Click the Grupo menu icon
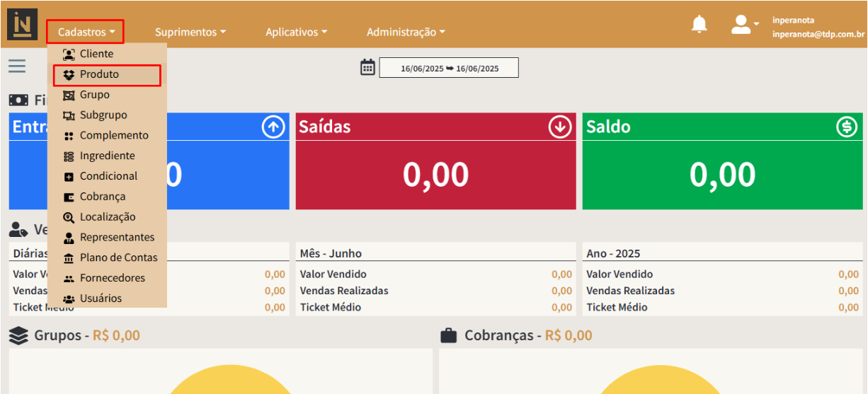The width and height of the screenshot is (868, 394). [x=69, y=95]
